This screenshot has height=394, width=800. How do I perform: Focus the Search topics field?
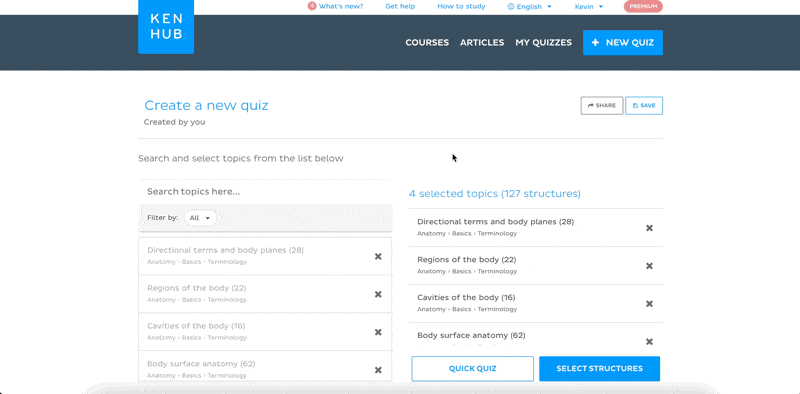[265, 192]
